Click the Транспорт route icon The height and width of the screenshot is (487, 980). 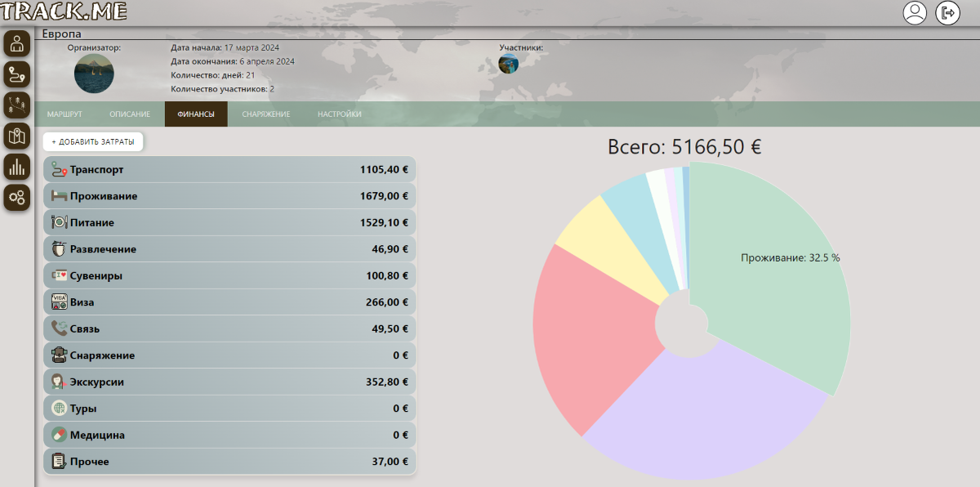59,169
